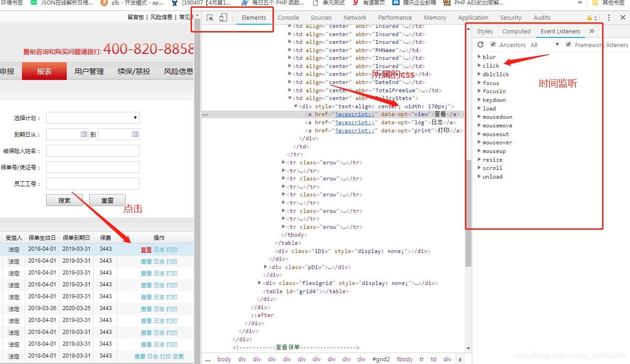Click the 搜索 search button

[x=64, y=200]
